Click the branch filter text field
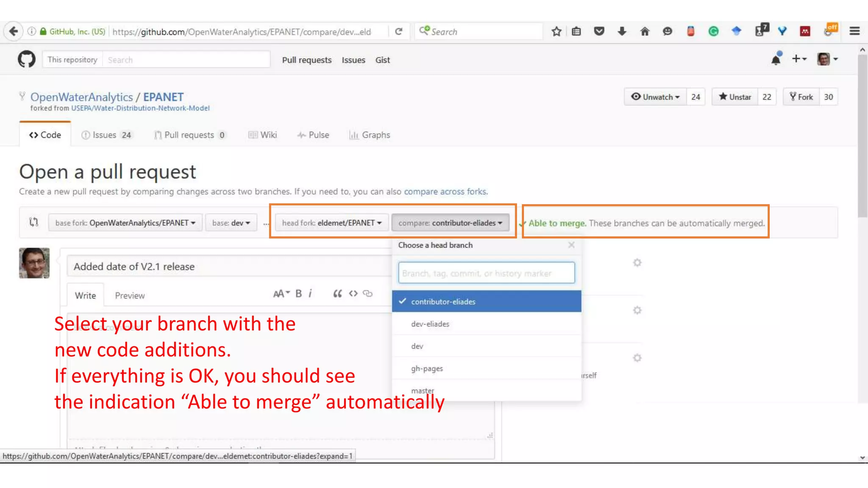Image resolution: width=868 pixels, height=488 pixels. (x=486, y=273)
